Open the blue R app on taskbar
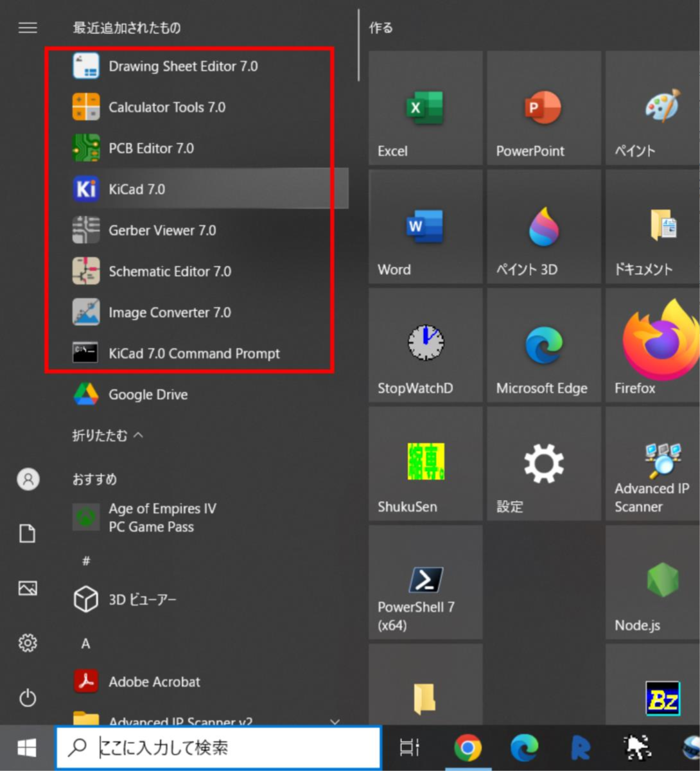 click(x=581, y=748)
